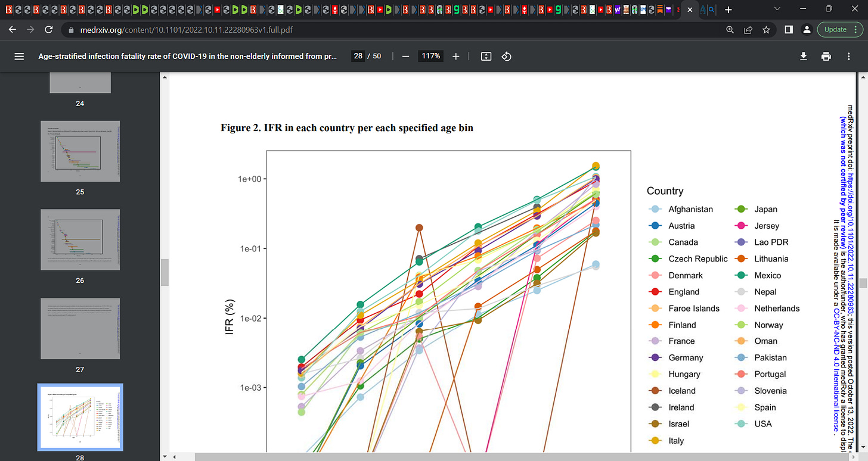Download the PDF file
Screen dimensions: 868x461
click(x=804, y=56)
